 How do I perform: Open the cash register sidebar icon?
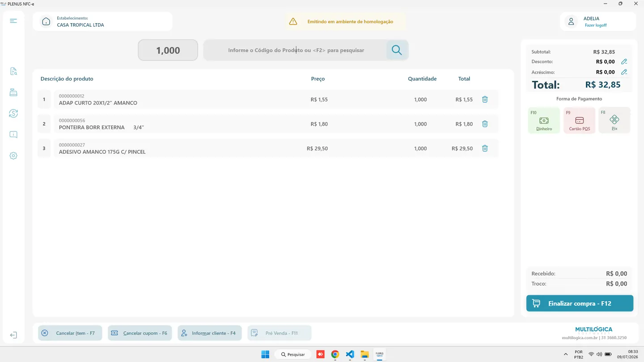click(13, 93)
